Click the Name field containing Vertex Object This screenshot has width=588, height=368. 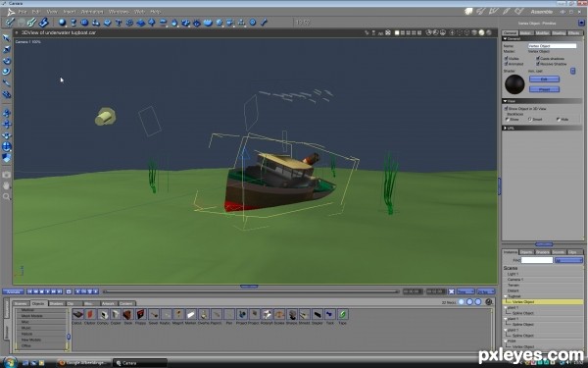click(x=552, y=46)
